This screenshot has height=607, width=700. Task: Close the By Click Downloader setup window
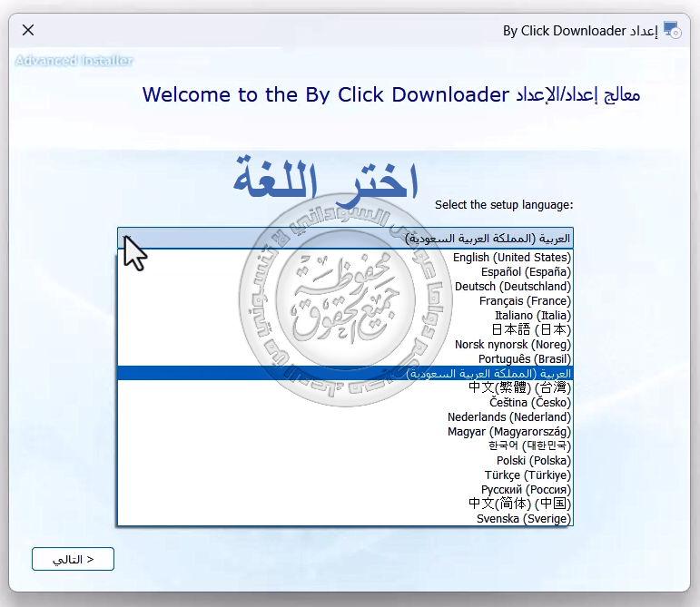(x=28, y=30)
